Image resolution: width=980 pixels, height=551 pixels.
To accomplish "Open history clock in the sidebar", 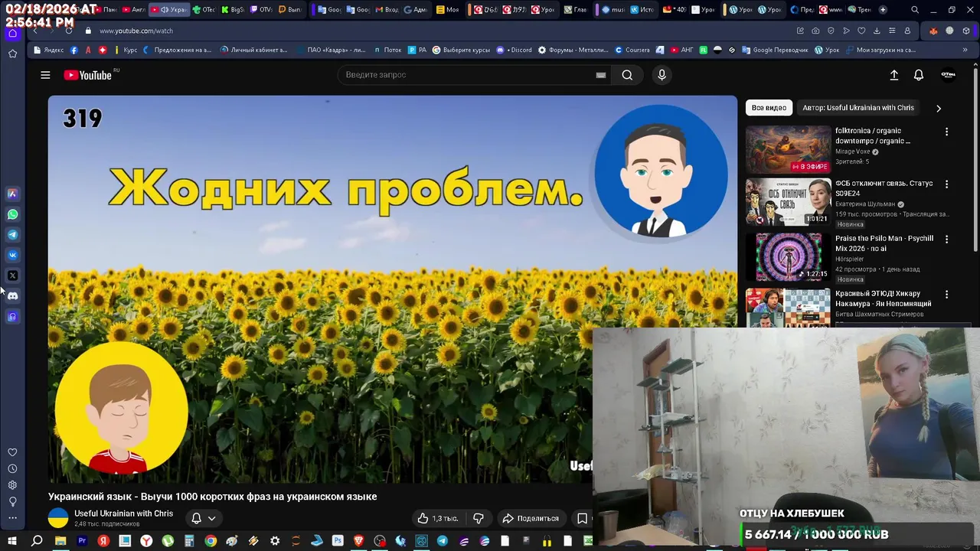I will click(12, 468).
